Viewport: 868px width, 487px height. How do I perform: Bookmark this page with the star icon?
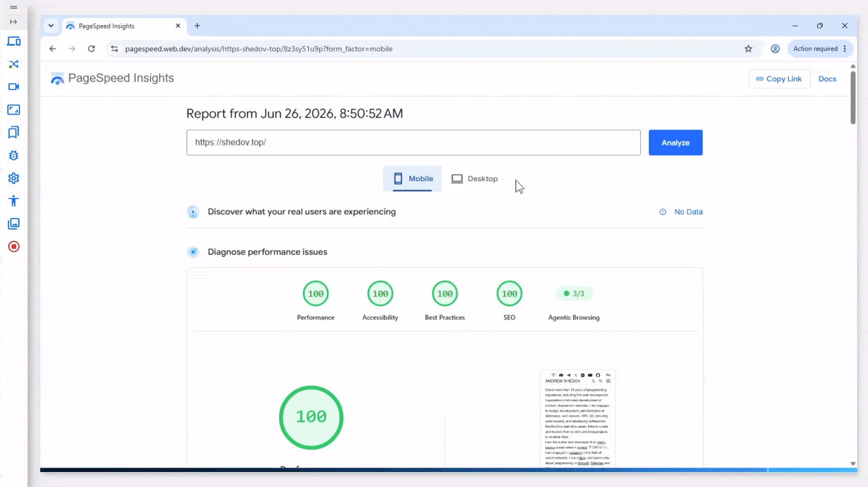748,49
